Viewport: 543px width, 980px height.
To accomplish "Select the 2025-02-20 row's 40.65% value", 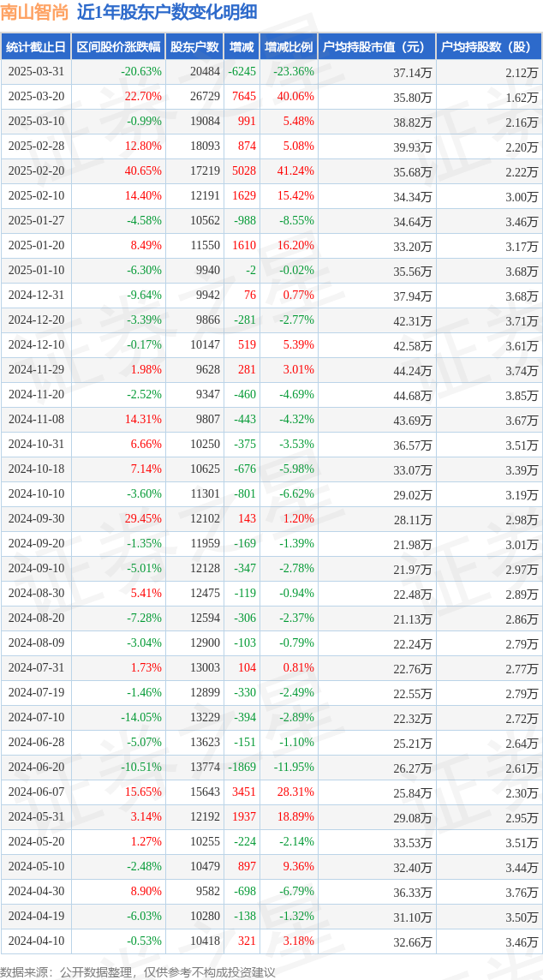I will pyautogui.click(x=144, y=171).
